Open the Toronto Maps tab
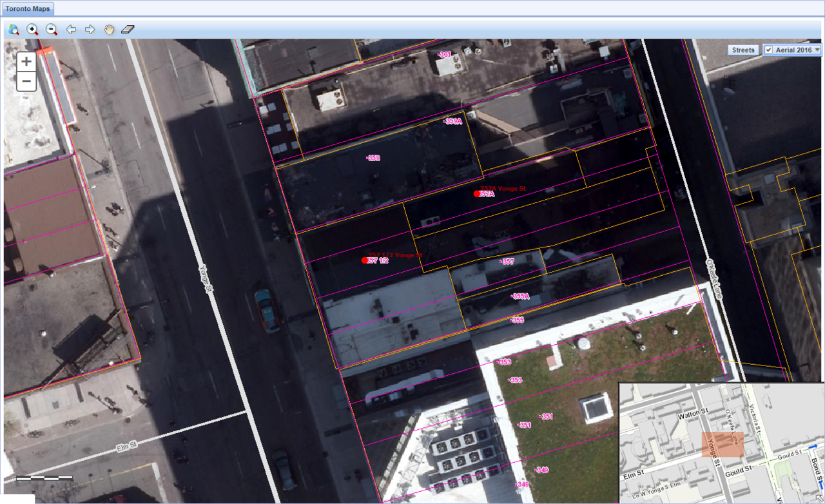 [27, 10]
